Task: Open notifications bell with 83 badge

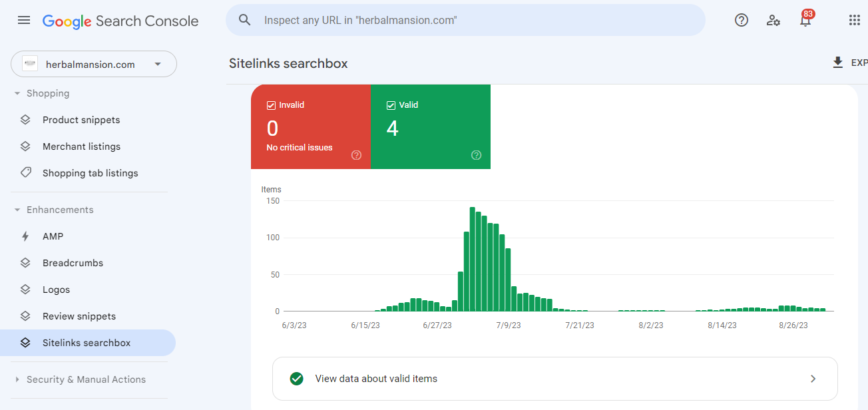Action: pyautogui.click(x=805, y=19)
